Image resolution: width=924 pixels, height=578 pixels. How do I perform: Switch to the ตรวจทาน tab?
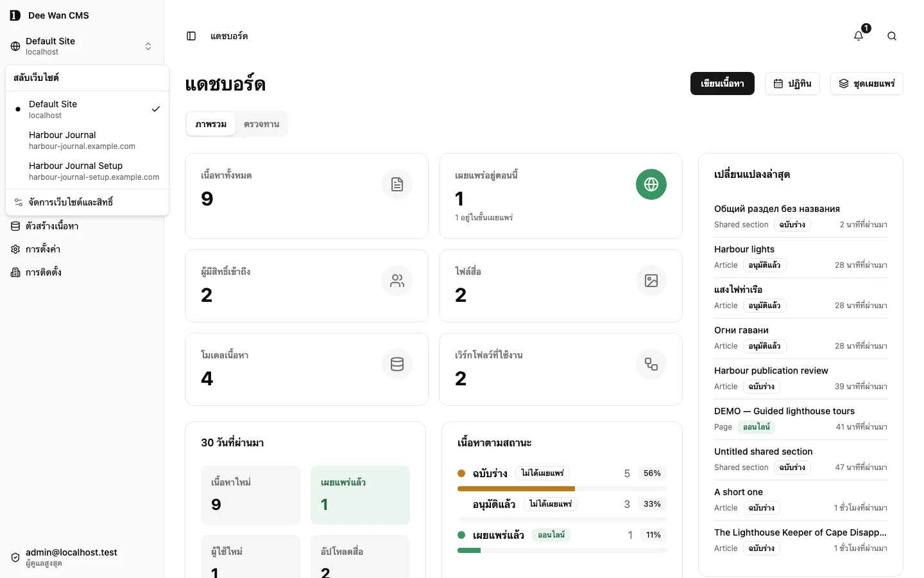(261, 124)
